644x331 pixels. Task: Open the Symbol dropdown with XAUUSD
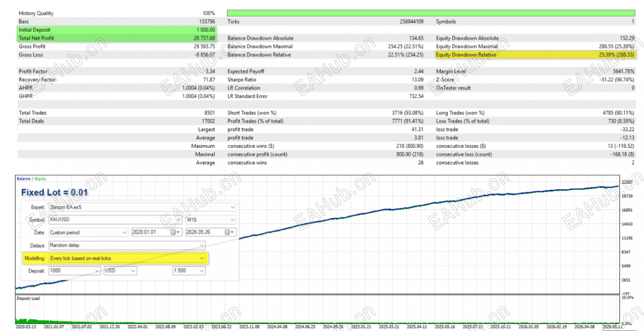pyautogui.click(x=115, y=220)
